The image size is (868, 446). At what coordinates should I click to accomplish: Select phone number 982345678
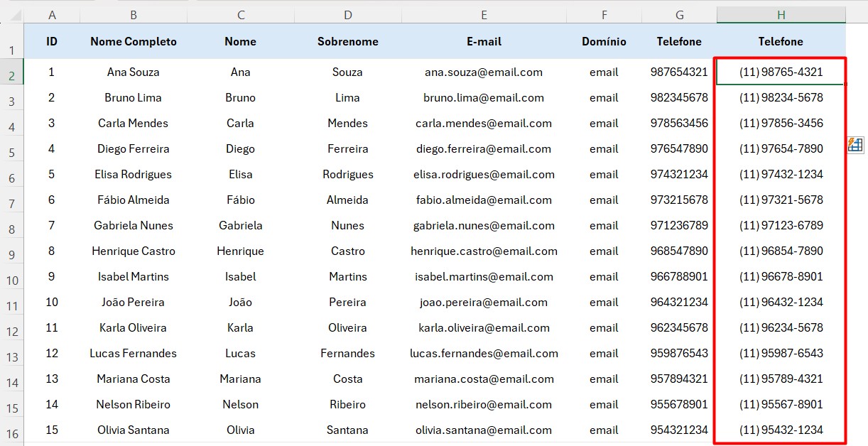(x=679, y=97)
